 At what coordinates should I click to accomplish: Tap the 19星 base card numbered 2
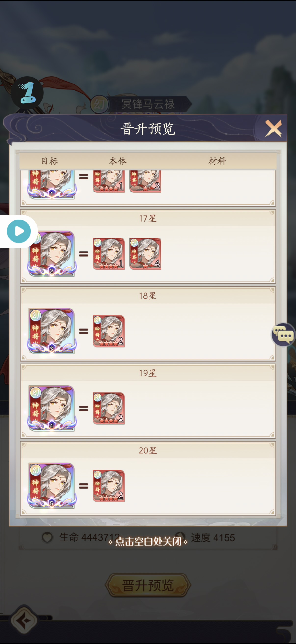coord(109,408)
